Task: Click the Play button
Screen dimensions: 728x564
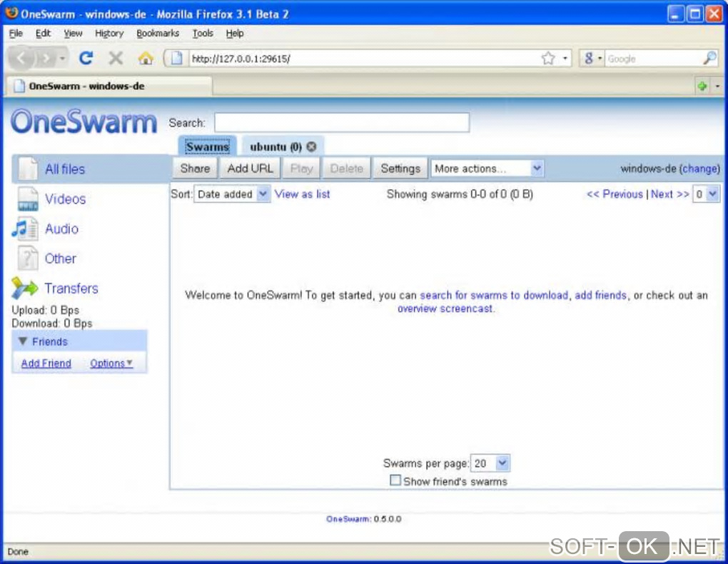Action: click(x=301, y=168)
